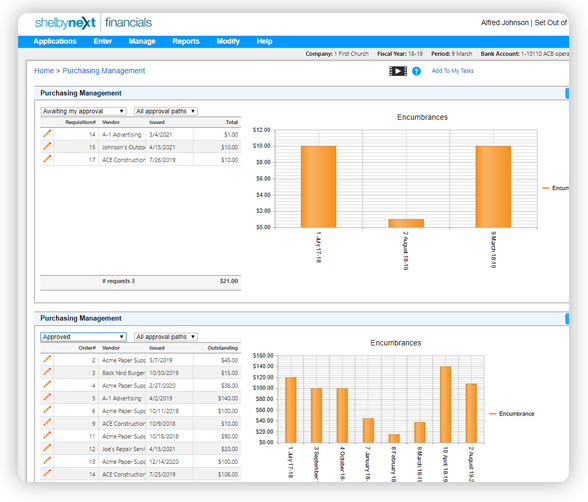Open the Reports menu
588x502 pixels.
tap(186, 41)
